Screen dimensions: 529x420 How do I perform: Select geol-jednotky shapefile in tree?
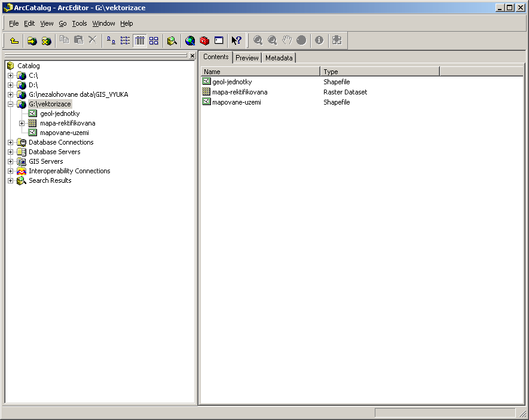click(60, 114)
